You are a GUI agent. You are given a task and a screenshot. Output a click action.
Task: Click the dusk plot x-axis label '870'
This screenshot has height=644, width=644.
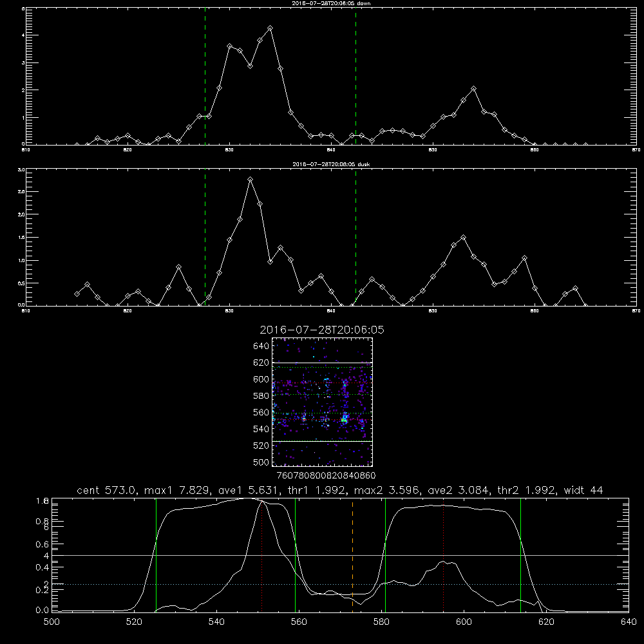coord(636,311)
